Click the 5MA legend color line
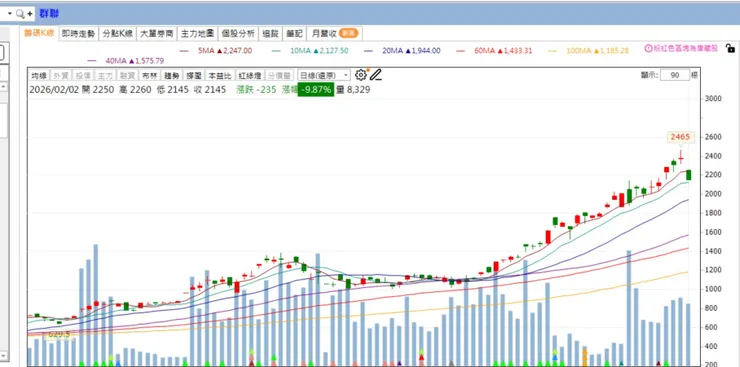The width and height of the screenshot is (740, 367). point(184,51)
